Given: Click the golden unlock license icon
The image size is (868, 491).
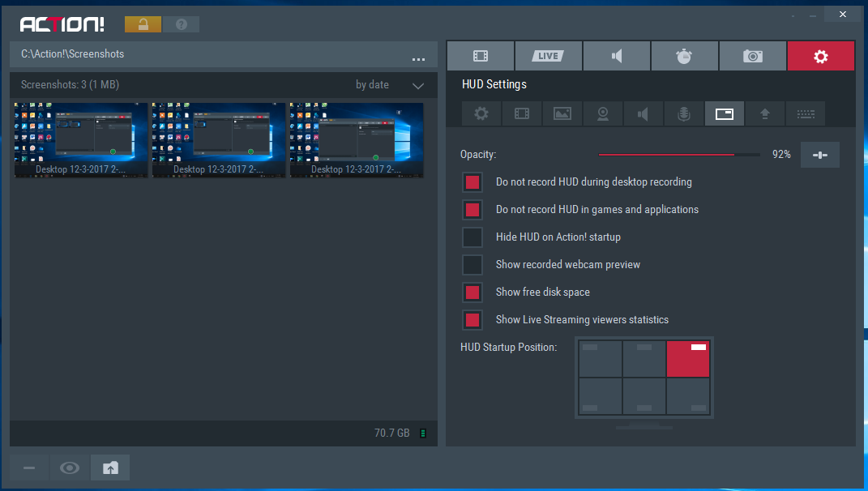Looking at the screenshot, I should [x=143, y=24].
